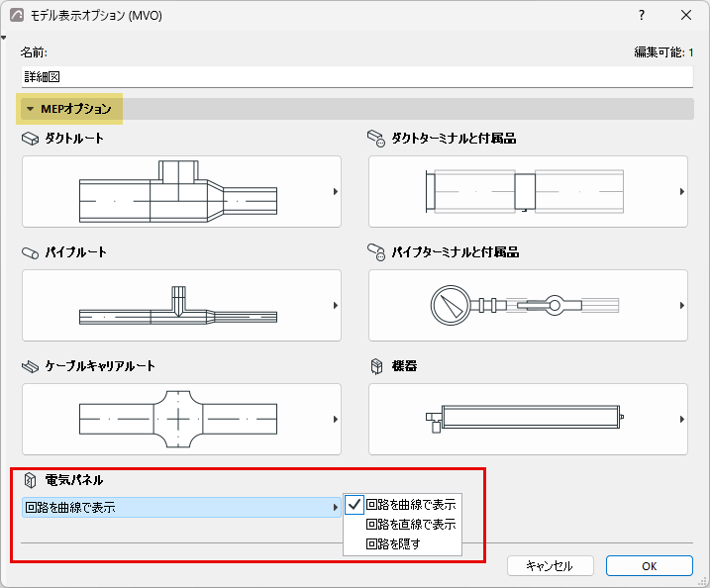This screenshot has width=710, height=588.
Task: Click the パイプターミナルと付属品 icon
Action: tap(376, 252)
